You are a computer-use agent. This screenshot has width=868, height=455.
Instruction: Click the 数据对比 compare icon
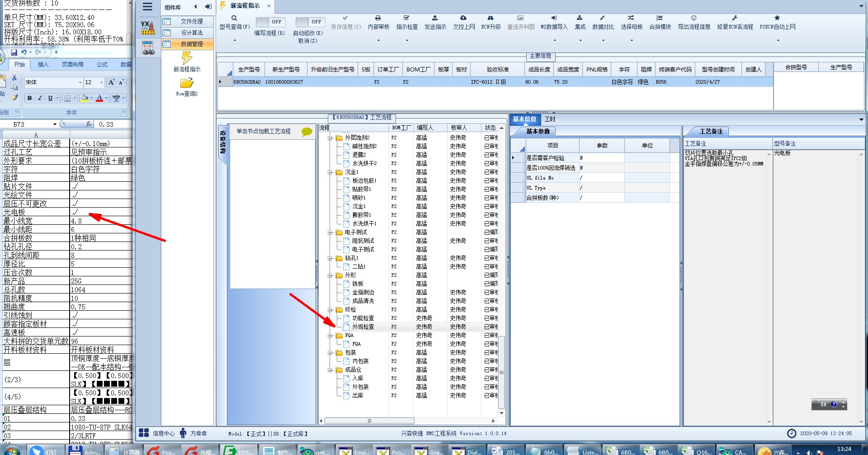pos(603,18)
